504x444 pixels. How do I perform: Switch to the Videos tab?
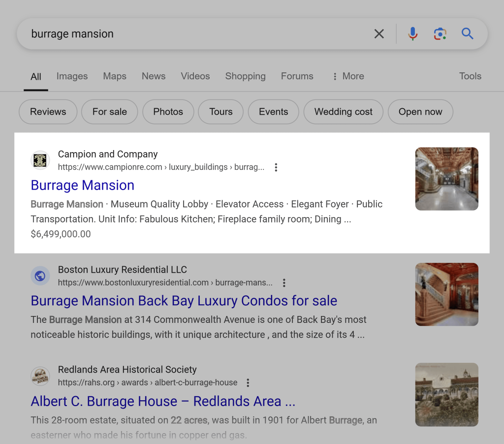coord(195,76)
